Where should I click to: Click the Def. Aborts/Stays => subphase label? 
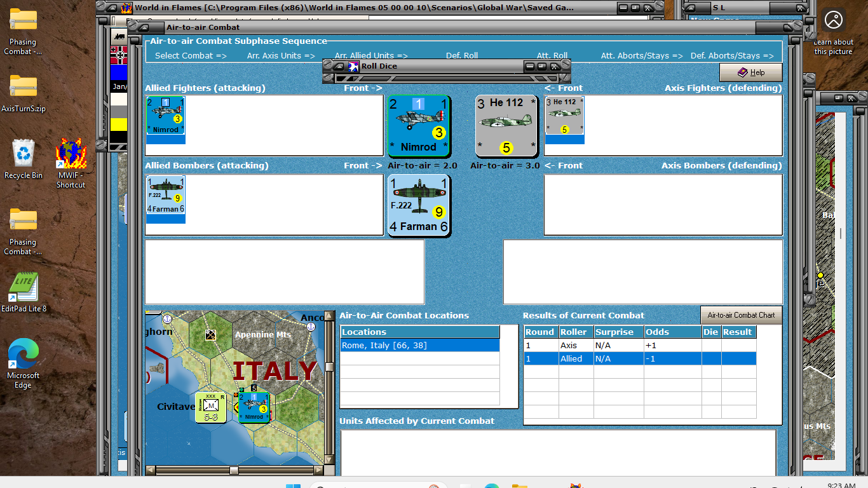click(x=732, y=55)
